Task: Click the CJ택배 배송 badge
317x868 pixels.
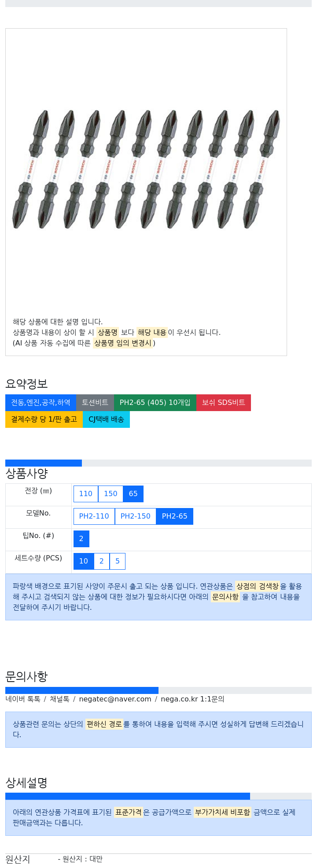Action: tap(107, 419)
